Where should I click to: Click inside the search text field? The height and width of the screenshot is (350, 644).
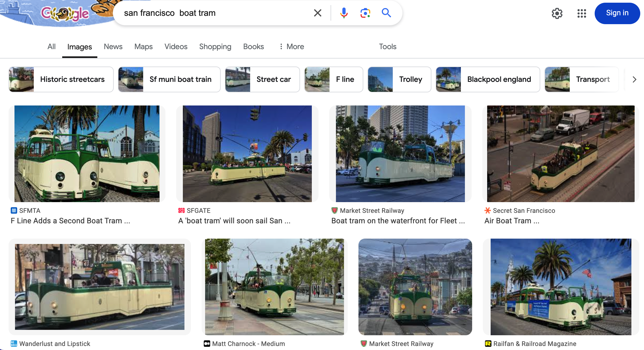[x=214, y=13]
